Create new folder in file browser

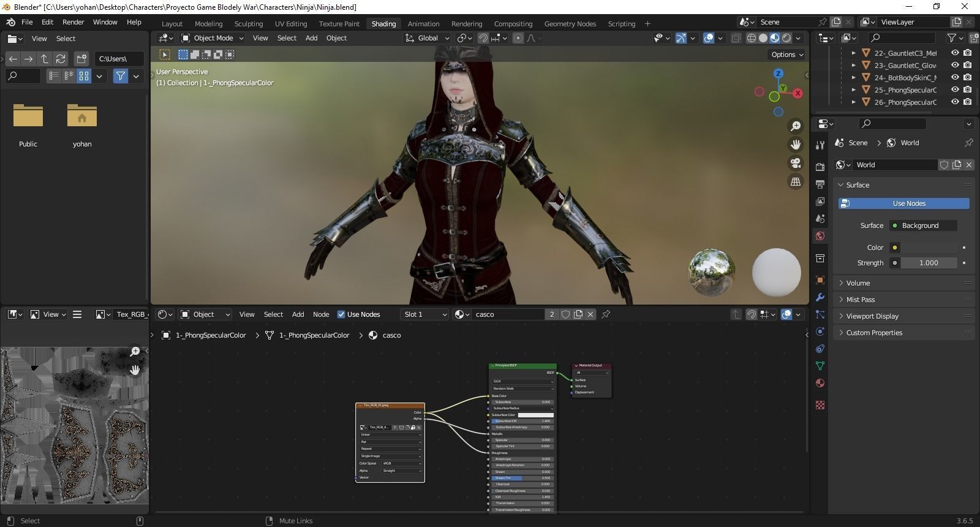(81, 59)
